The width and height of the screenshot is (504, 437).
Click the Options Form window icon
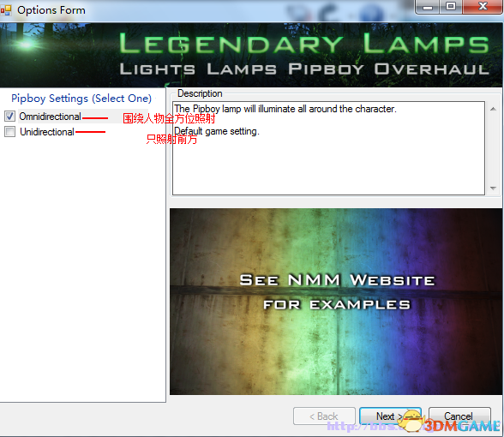tap(6, 10)
